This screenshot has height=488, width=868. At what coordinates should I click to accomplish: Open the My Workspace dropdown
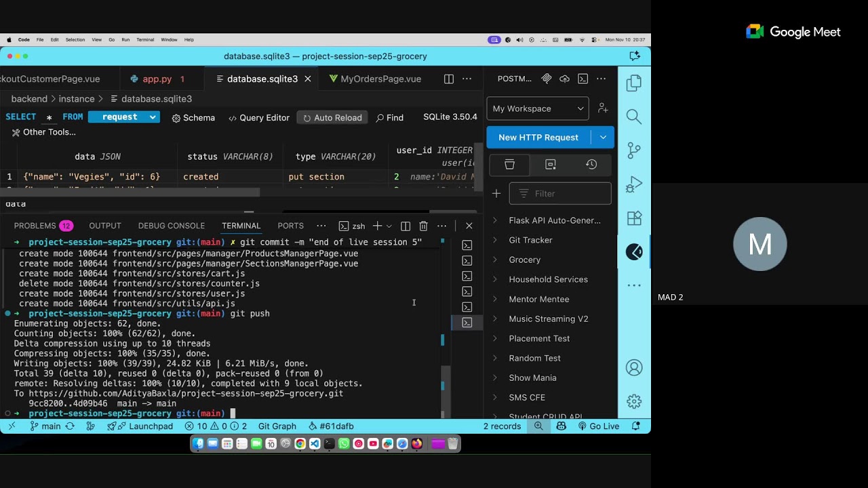[x=538, y=108]
